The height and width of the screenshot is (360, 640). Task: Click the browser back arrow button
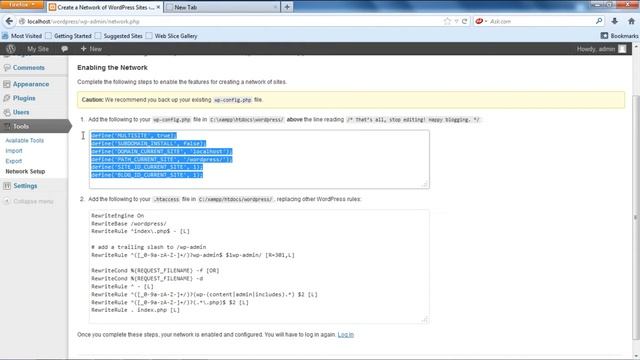coord(9,21)
